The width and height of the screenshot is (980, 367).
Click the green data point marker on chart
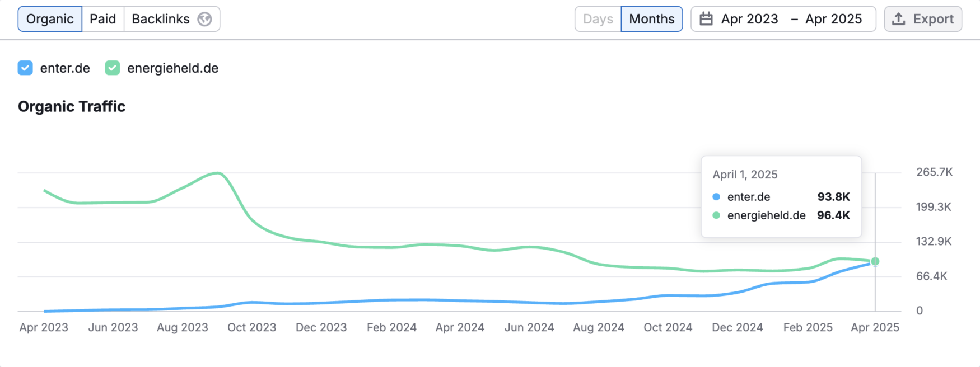[x=875, y=261]
